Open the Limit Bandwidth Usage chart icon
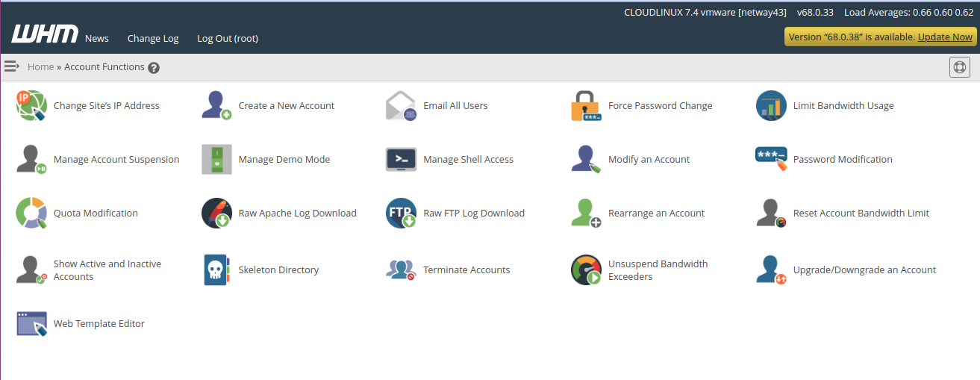The height and width of the screenshot is (380, 980). point(771,106)
